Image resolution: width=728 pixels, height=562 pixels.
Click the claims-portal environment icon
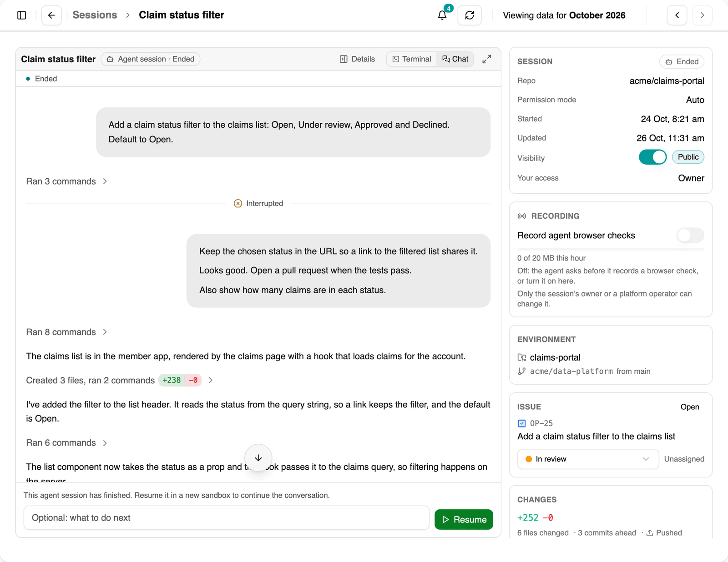point(522,357)
